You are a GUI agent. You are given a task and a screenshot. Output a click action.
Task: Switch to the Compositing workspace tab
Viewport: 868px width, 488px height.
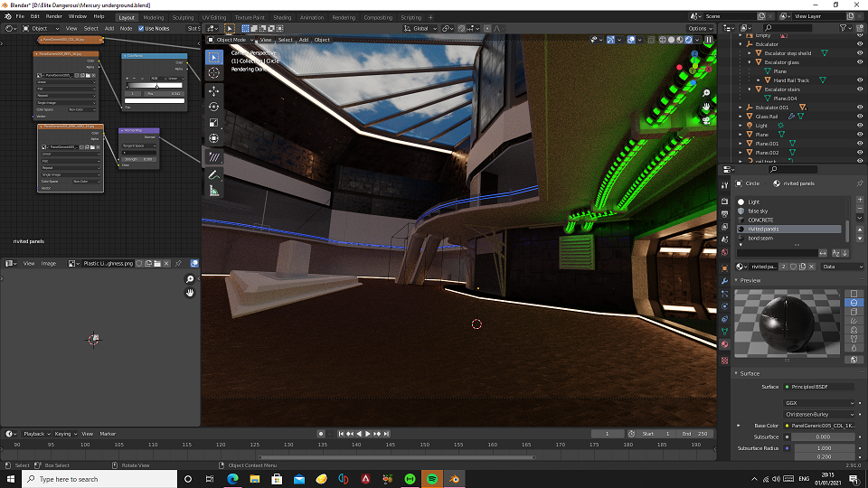click(378, 18)
